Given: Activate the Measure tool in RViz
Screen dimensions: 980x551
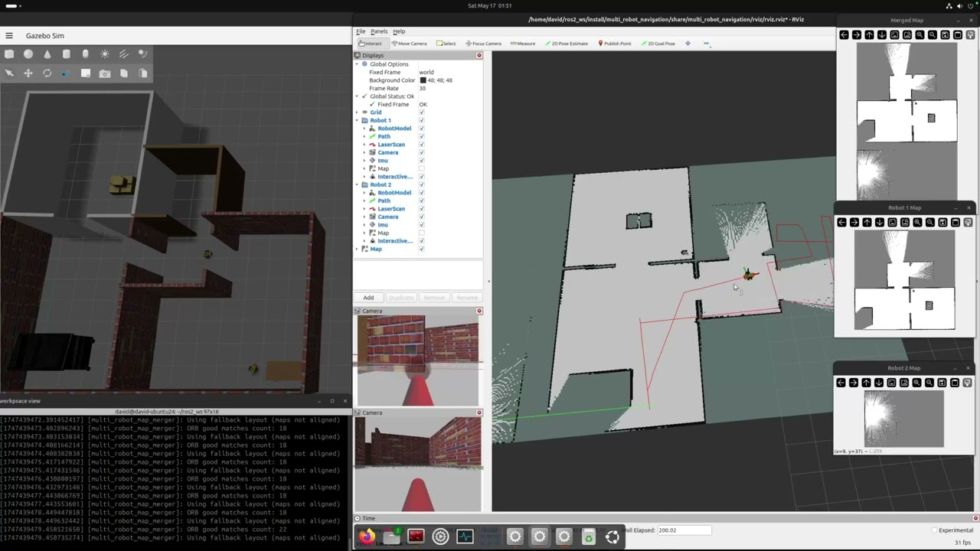Looking at the screenshot, I should (523, 44).
